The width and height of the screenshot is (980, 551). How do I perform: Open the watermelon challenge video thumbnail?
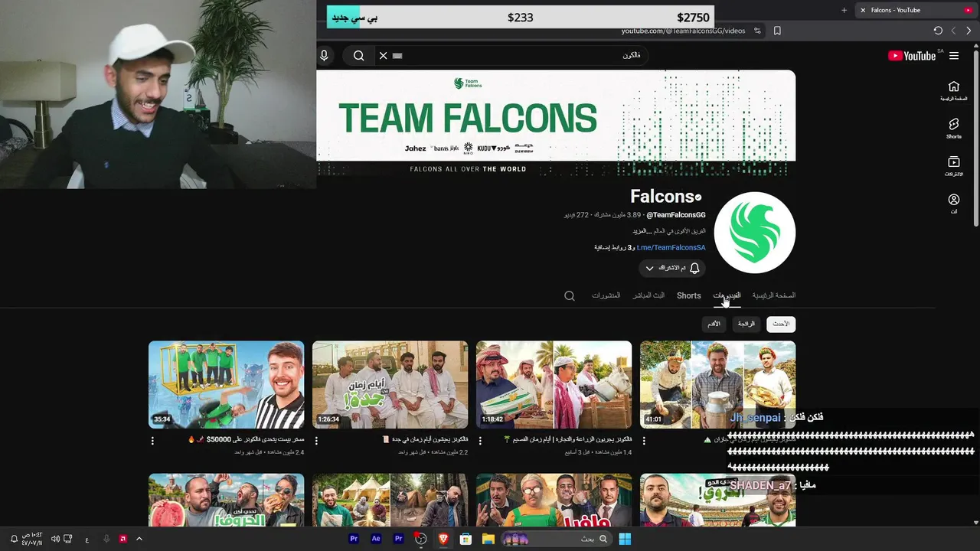click(226, 500)
